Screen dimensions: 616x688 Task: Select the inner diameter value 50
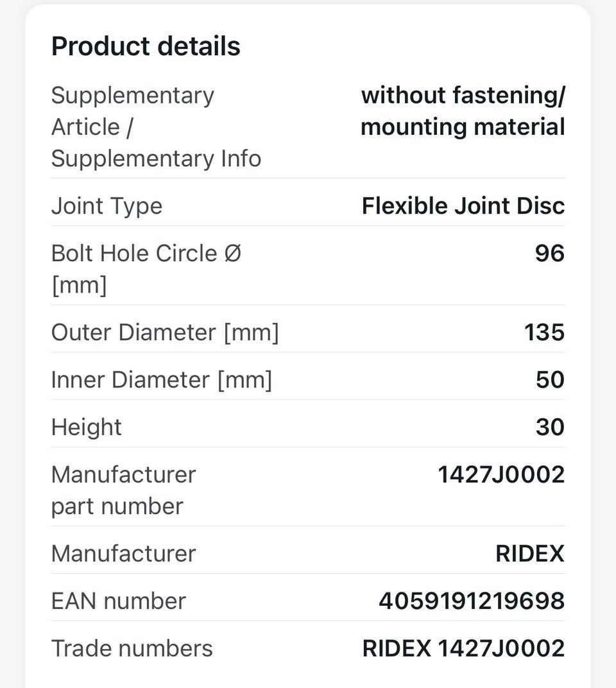tap(550, 379)
